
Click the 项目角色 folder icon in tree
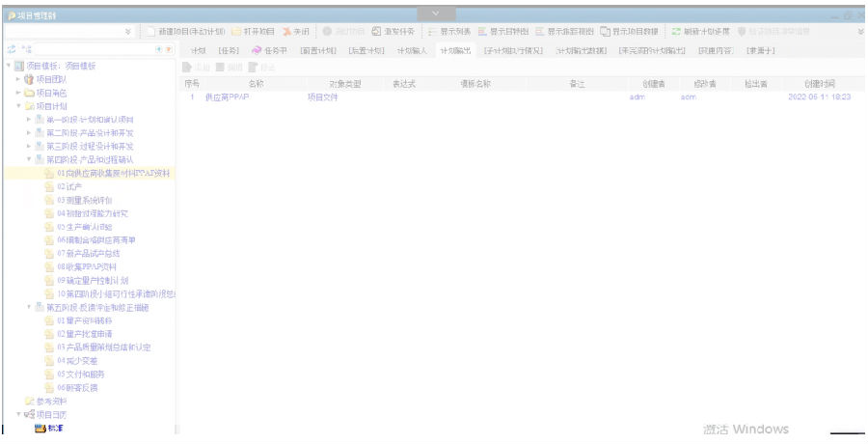click(29, 93)
